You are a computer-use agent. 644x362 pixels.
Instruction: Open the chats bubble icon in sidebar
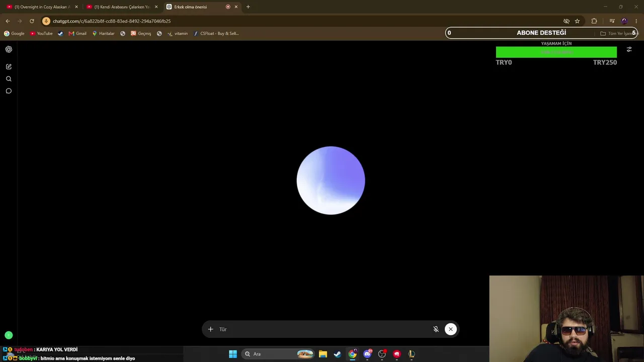pyautogui.click(x=9, y=91)
